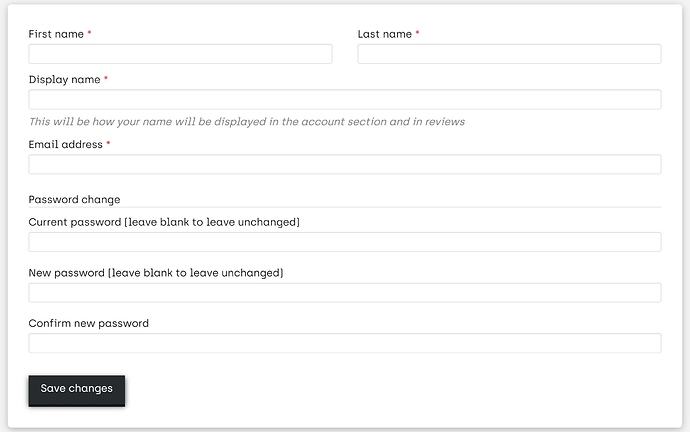Click the New password label text

pos(156,272)
